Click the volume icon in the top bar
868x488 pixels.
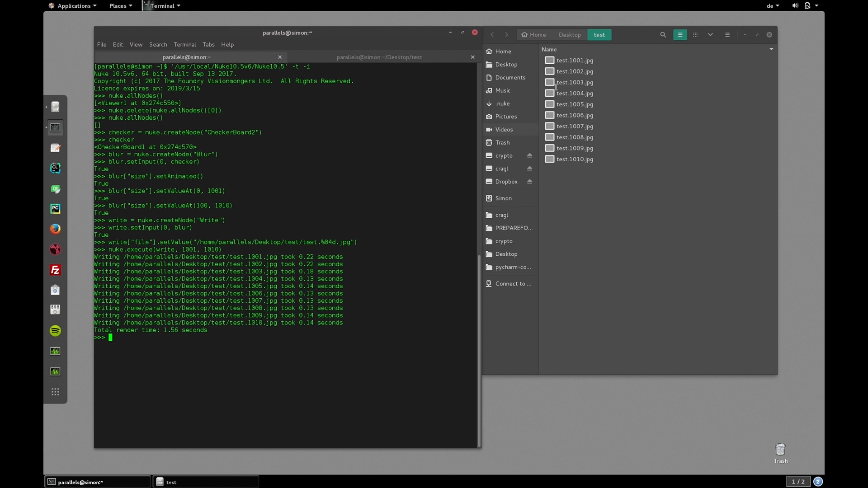point(795,6)
